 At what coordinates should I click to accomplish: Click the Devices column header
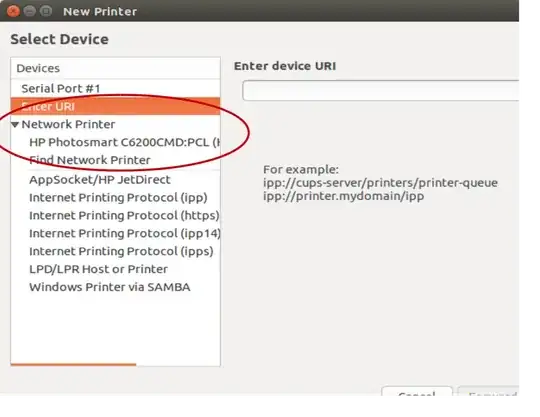click(x=115, y=68)
